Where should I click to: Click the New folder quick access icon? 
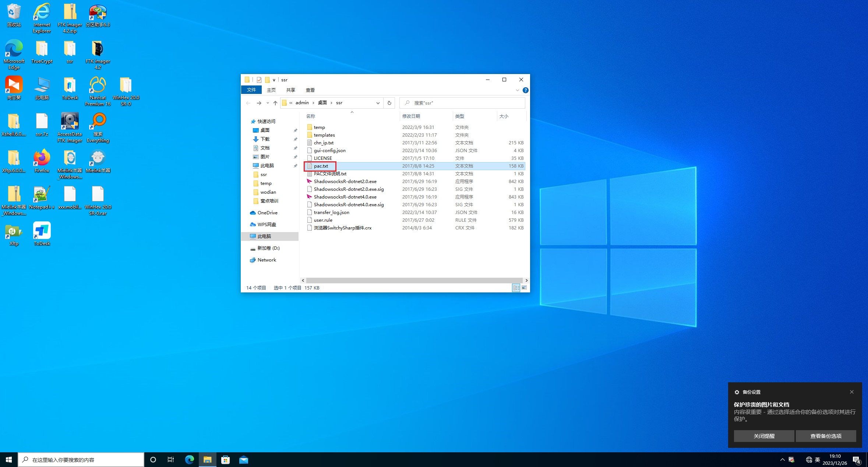pyautogui.click(x=267, y=80)
